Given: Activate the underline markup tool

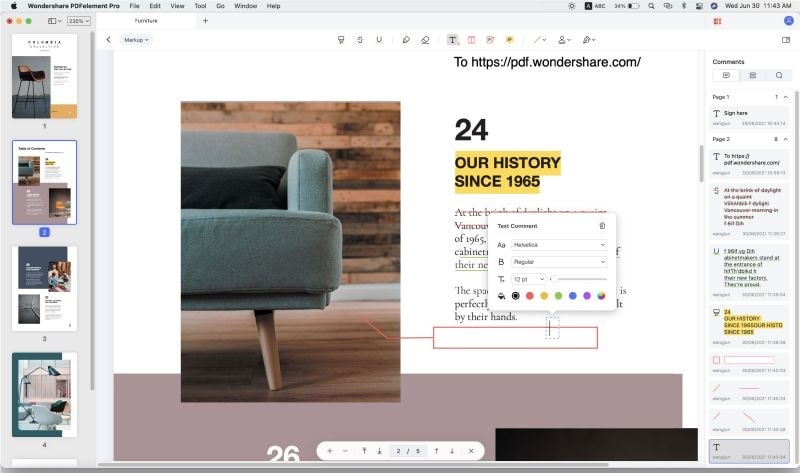Looking at the screenshot, I should click(x=379, y=40).
